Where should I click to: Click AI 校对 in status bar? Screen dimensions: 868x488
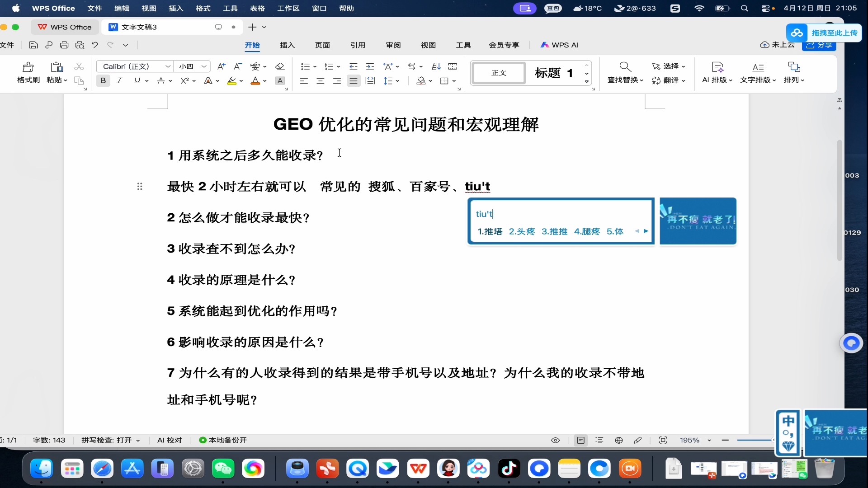click(x=170, y=440)
